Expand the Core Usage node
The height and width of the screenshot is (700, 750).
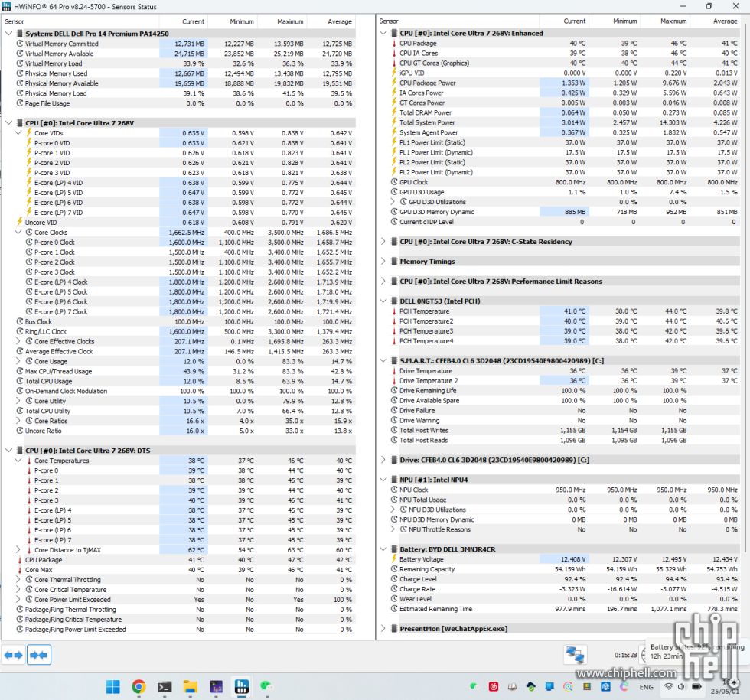click(x=18, y=361)
